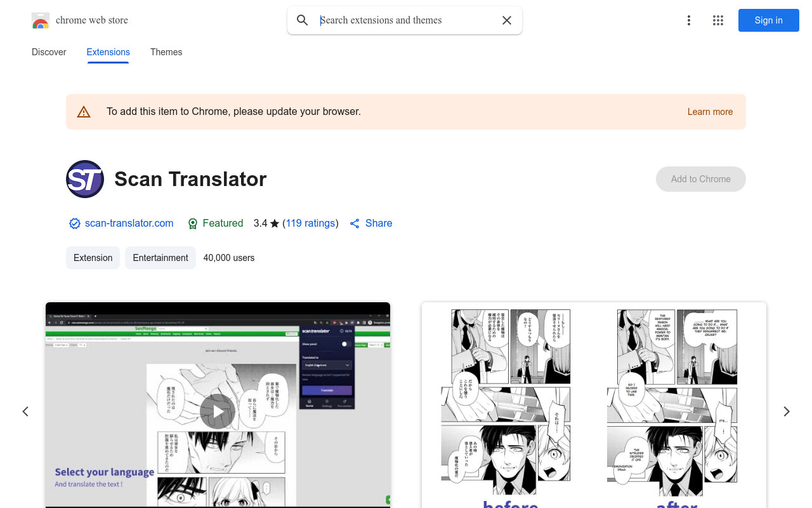Click the search magnifier icon
Viewport: 812px width, 508px height.
[x=303, y=20]
